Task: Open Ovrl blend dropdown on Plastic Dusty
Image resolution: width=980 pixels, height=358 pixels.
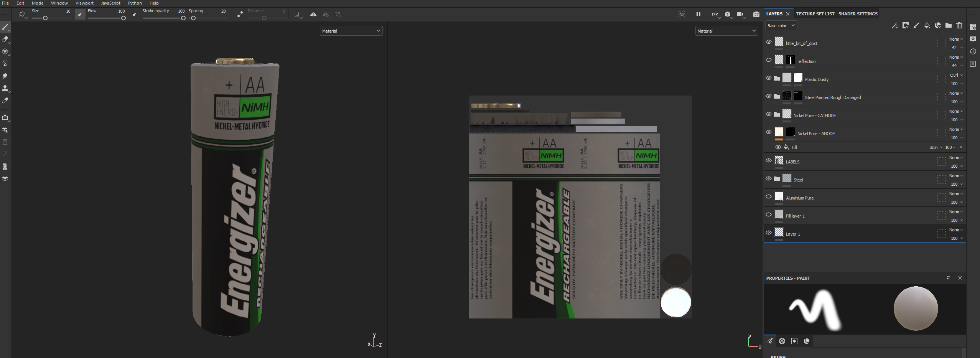Action: (956, 75)
